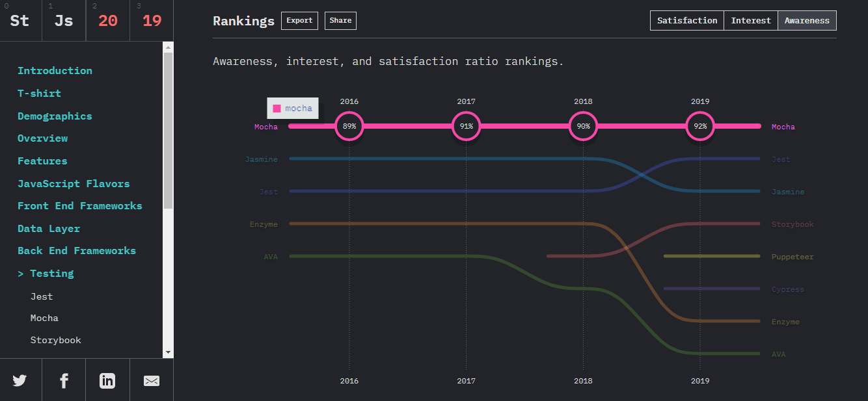The width and height of the screenshot is (868, 401).
Task: Open the Front End Frameworks section
Action: pos(79,206)
